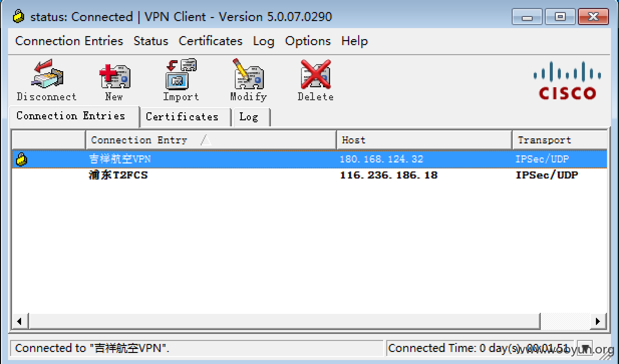This screenshot has height=364, width=619.
Task: Click the Cisco logo
Action: click(567, 81)
